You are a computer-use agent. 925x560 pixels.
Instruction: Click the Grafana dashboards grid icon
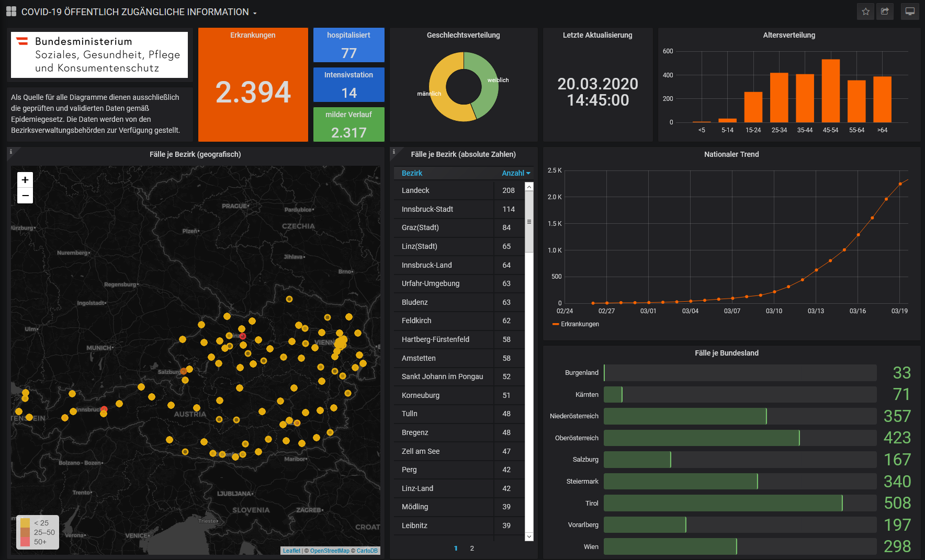[11, 12]
